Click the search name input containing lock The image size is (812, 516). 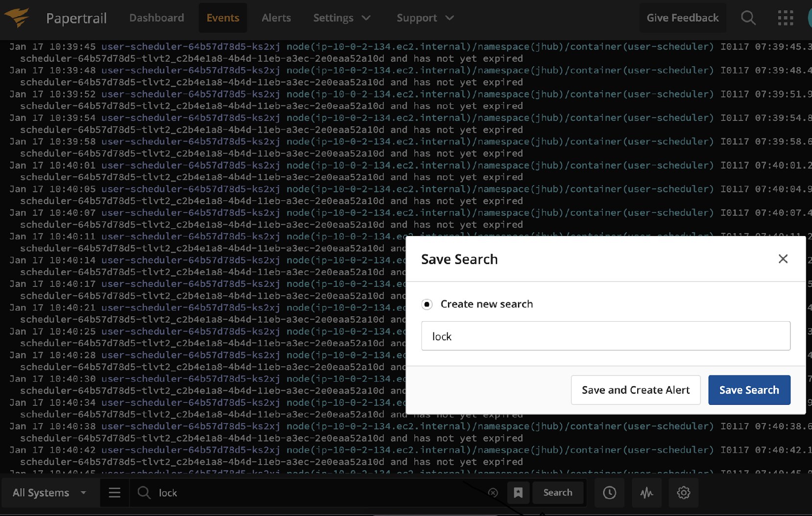(x=605, y=336)
